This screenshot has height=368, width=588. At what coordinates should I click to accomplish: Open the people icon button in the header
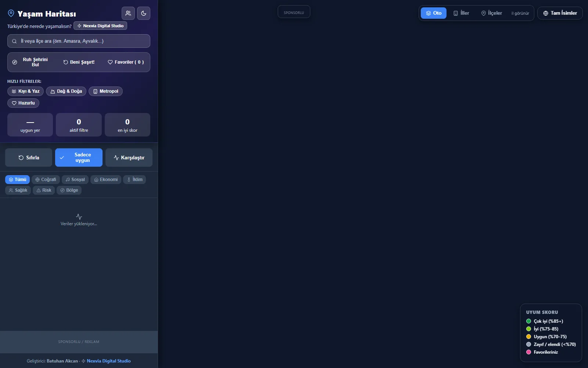click(128, 13)
